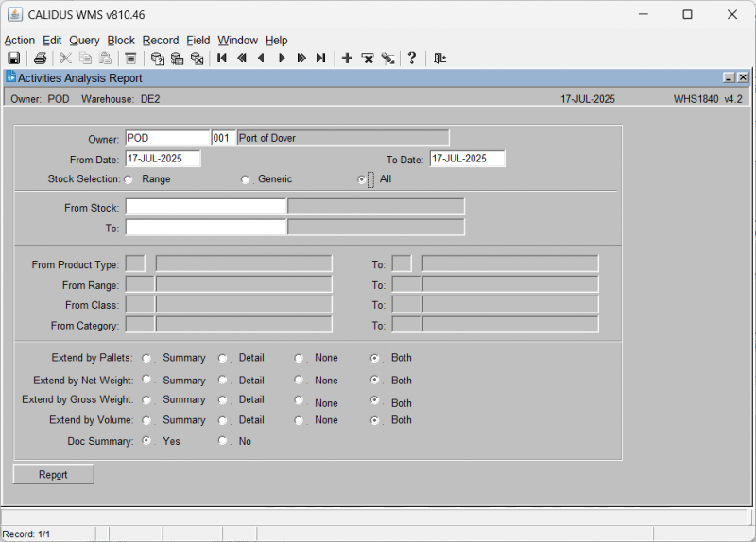The image size is (756, 542).
Task: Open the Record menu
Action: (x=161, y=41)
